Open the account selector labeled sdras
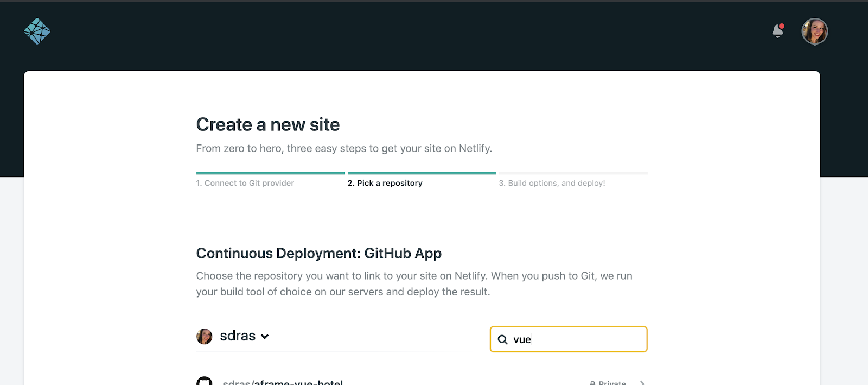 pos(238,336)
